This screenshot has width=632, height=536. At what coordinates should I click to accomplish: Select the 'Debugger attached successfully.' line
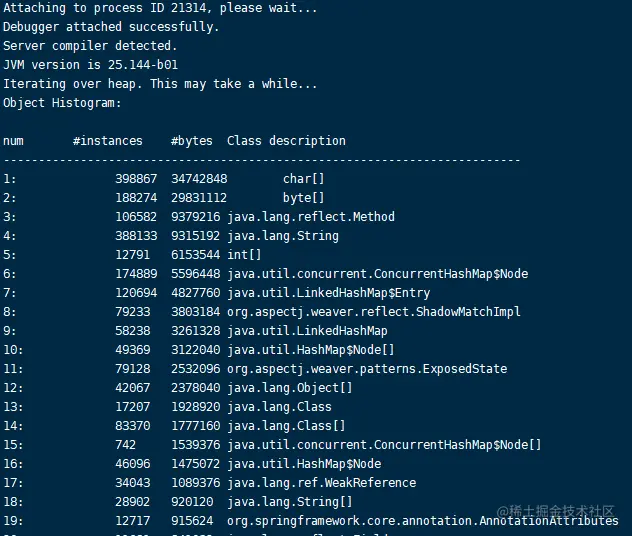[x=111, y=27]
